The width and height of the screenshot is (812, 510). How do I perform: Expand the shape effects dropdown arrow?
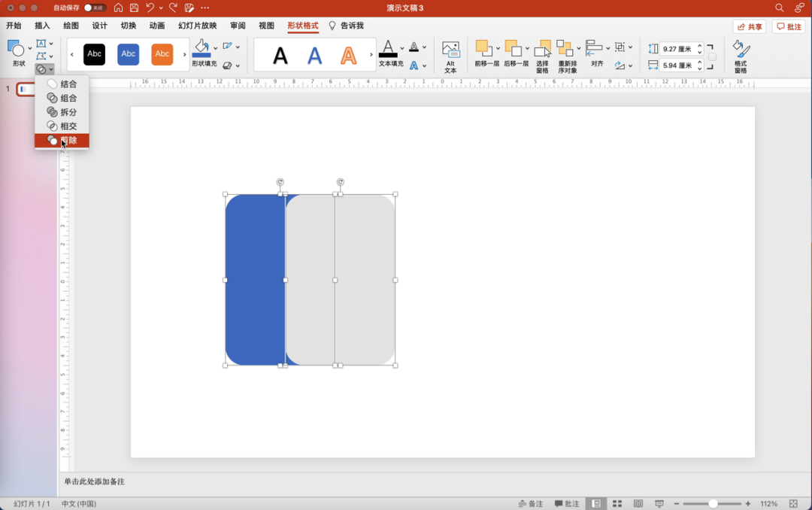tap(238, 66)
